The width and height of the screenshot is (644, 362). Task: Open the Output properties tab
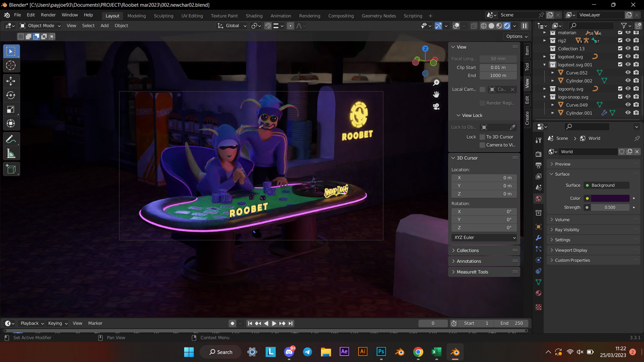pyautogui.click(x=538, y=165)
